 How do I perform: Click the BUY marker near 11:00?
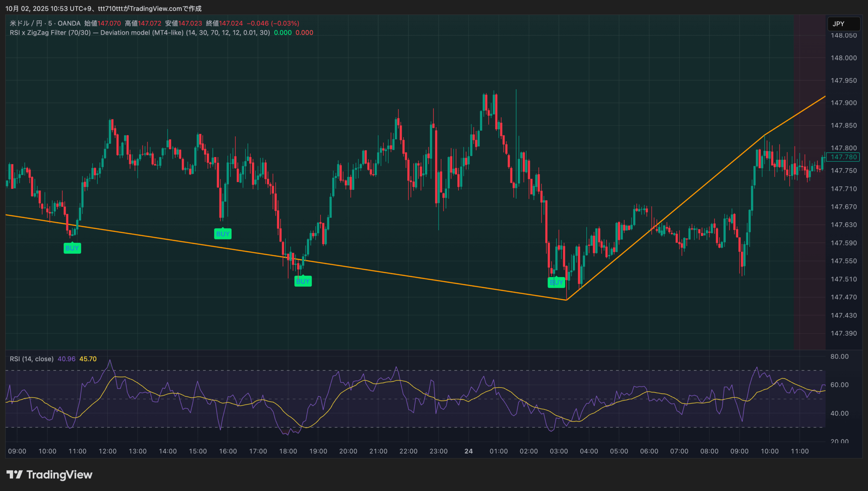72,248
